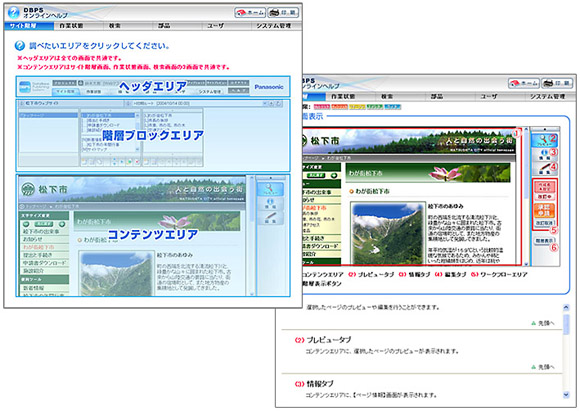The height and width of the screenshot is (411, 580).
Task: Click the mountain photo in the rear window preview
Action: [388, 234]
